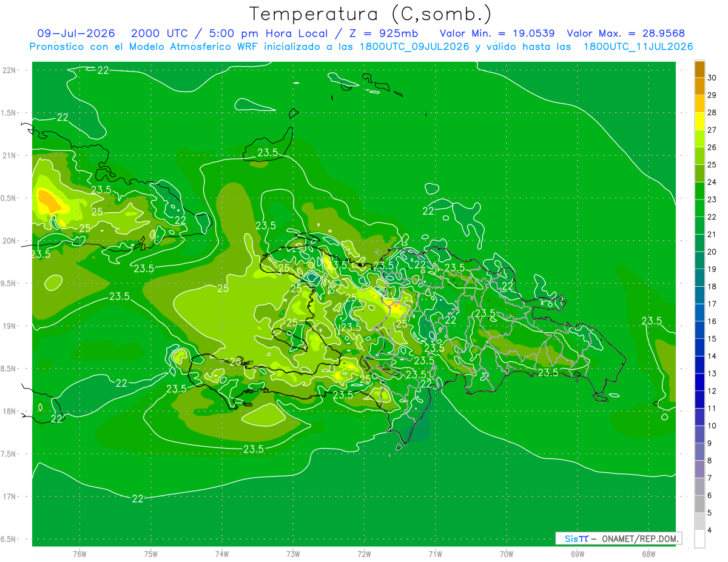
Task: Click the dark orange swatch above 30
Action: click(699, 69)
